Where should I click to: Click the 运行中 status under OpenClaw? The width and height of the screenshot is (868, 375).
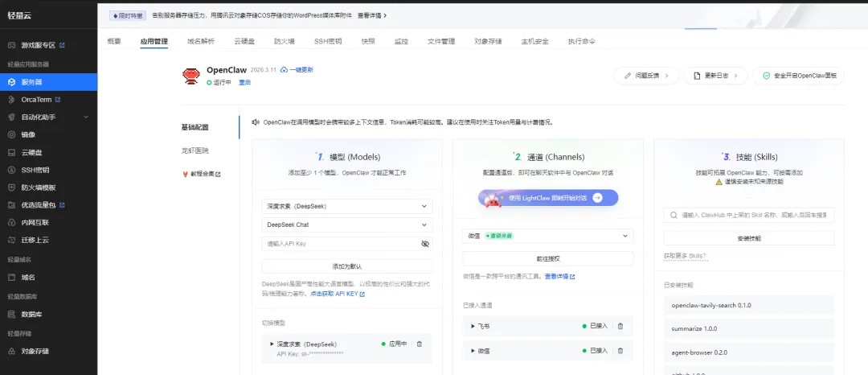(x=219, y=83)
